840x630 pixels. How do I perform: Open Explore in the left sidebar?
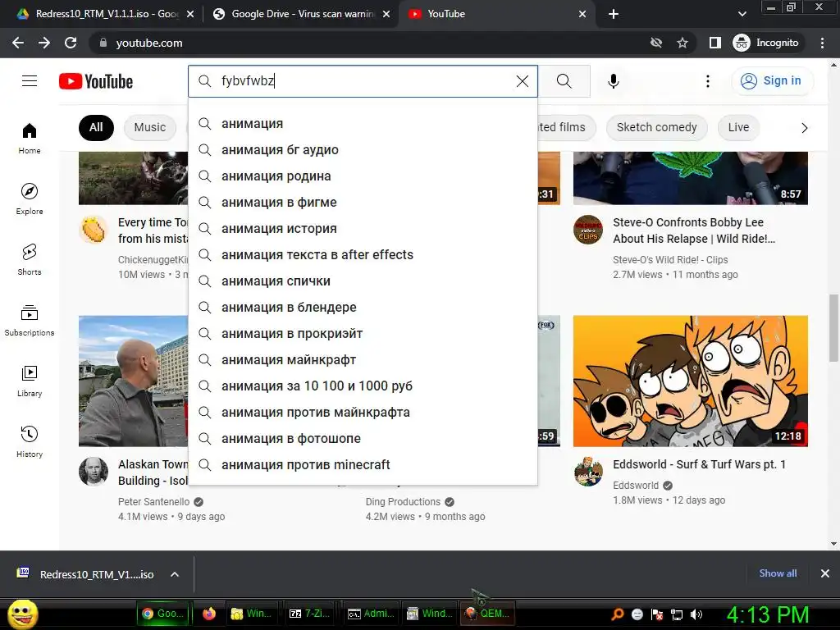[x=30, y=199]
